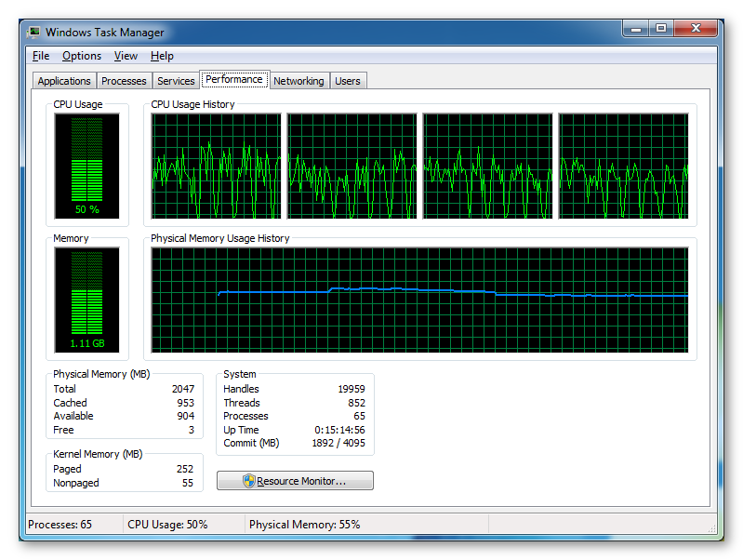
Task: Click the Processes value 65 under System
Action: [x=359, y=416]
